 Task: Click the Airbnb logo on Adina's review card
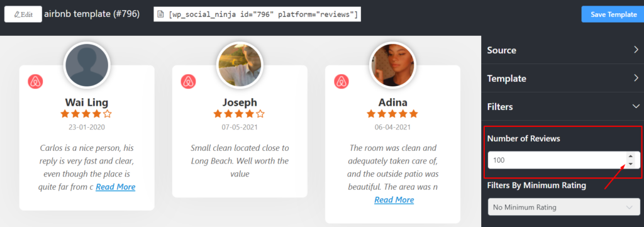(x=341, y=82)
